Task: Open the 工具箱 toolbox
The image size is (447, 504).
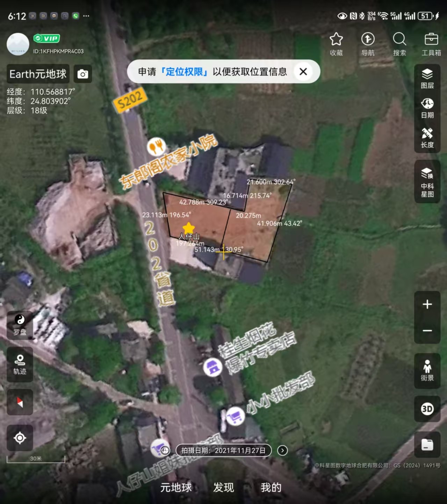Action: click(431, 44)
